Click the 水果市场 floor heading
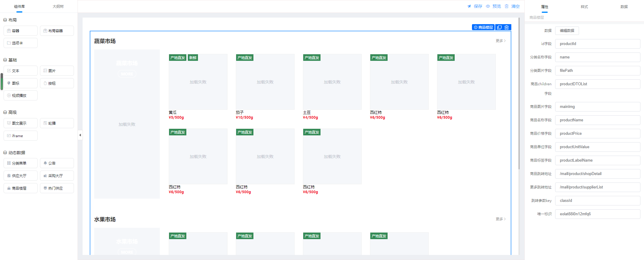Screen dimensions: 644x260 (105, 219)
